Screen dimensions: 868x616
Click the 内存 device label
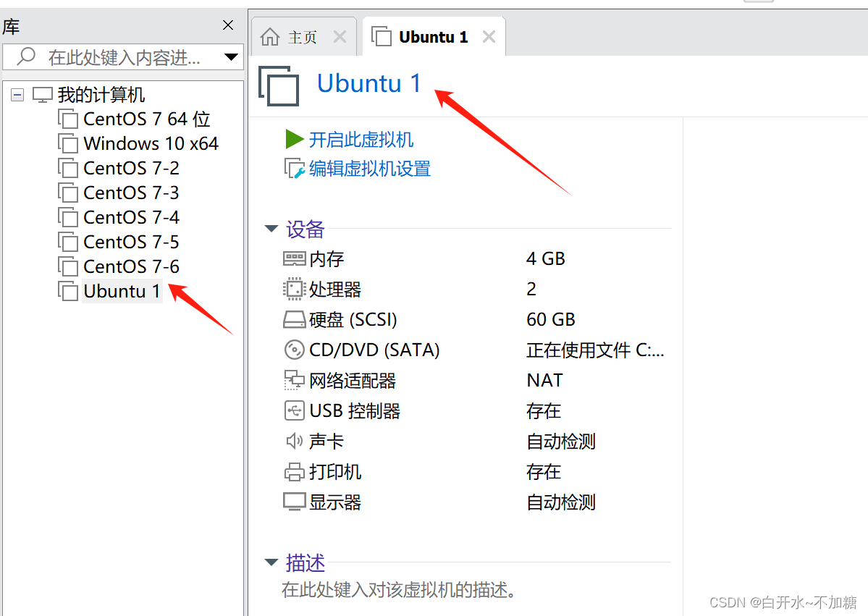(x=326, y=258)
